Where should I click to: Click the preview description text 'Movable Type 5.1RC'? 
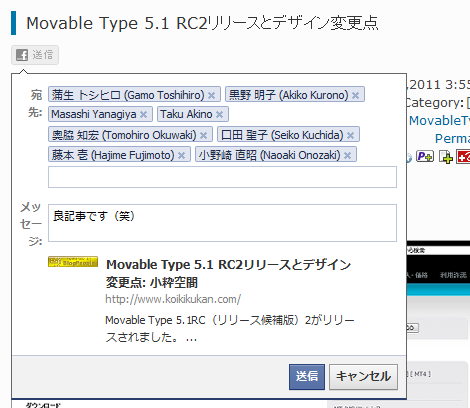230,329
